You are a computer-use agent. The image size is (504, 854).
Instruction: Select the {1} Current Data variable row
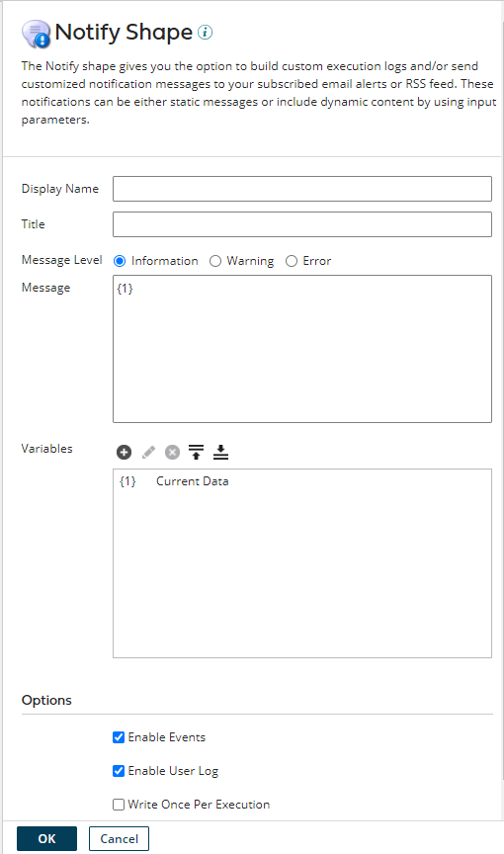(x=302, y=481)
